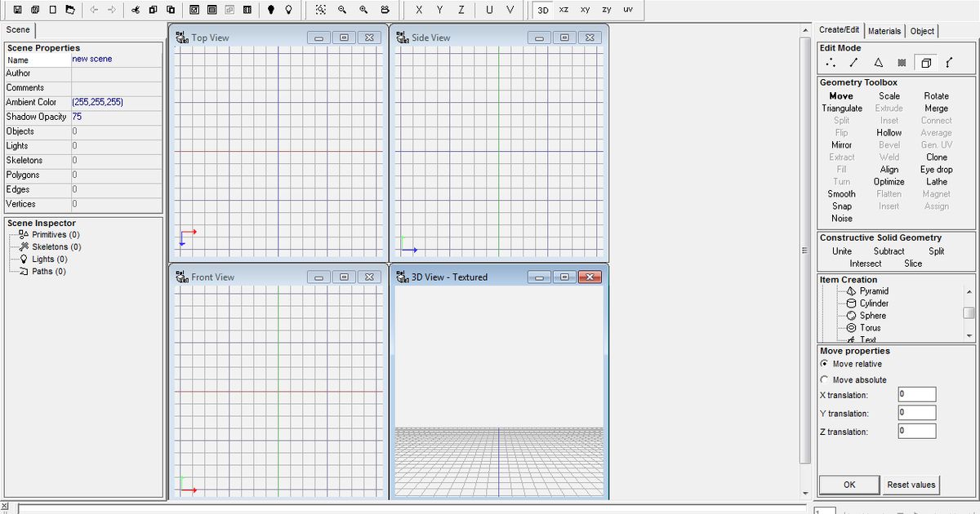Switch to the Materials tab
The width and height of the screenshot is (980, 514).
coord(884,31)
